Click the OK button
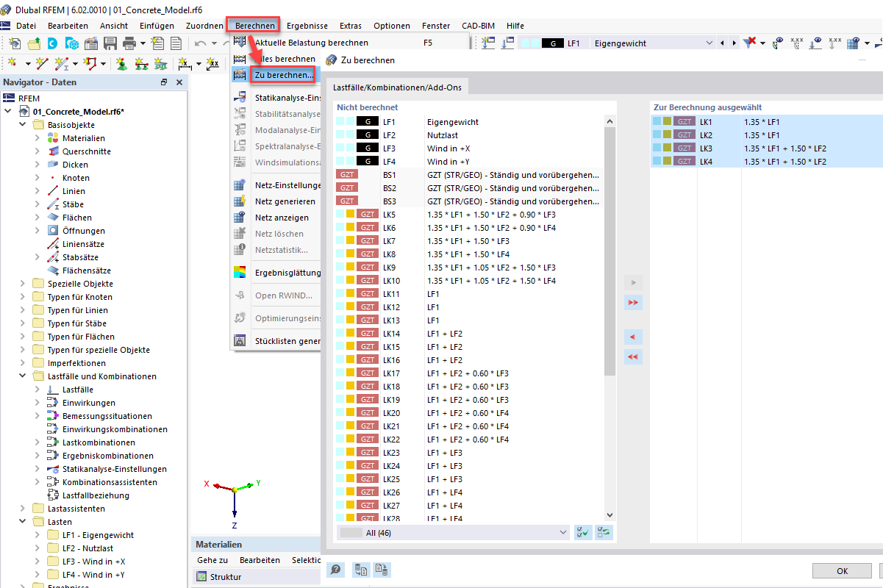The width and height of the screenshot is (883, 588). [843, 570]
